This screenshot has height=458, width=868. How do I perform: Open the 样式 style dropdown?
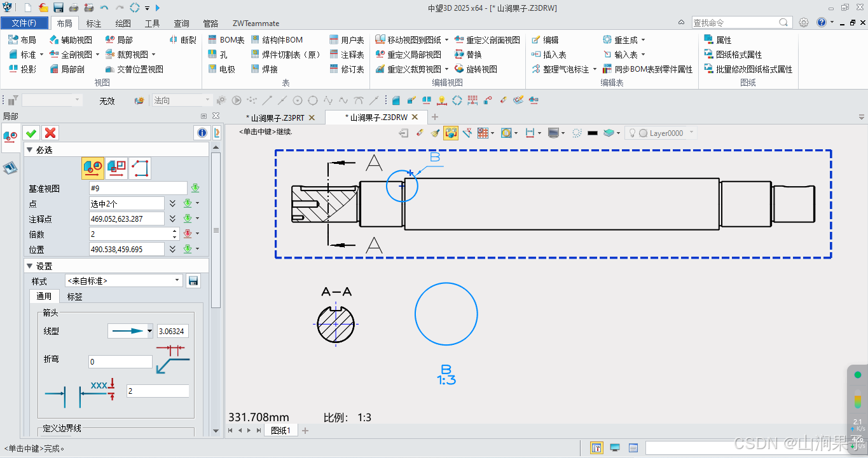click(x=124, y=280)
